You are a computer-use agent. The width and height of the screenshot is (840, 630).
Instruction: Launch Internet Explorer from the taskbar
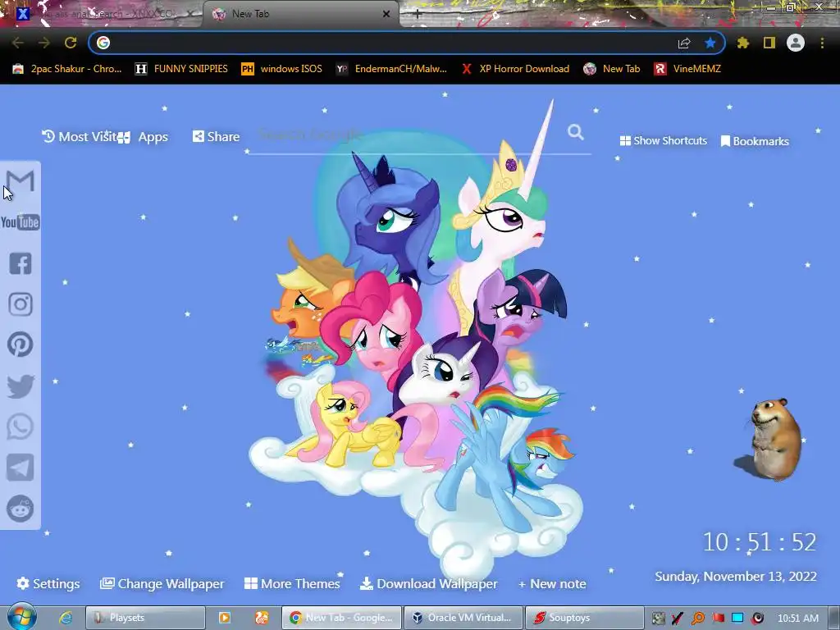pos(66,618)
